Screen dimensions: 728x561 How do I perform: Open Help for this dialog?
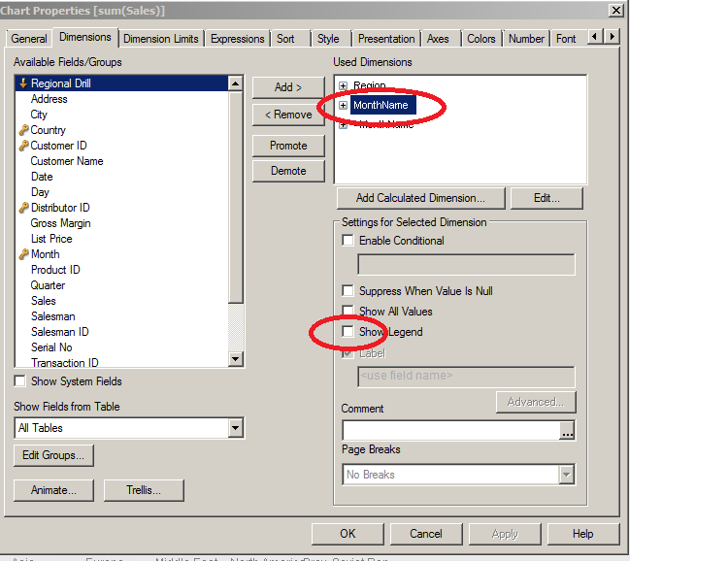pyautogui.click(x=583, y=534)
